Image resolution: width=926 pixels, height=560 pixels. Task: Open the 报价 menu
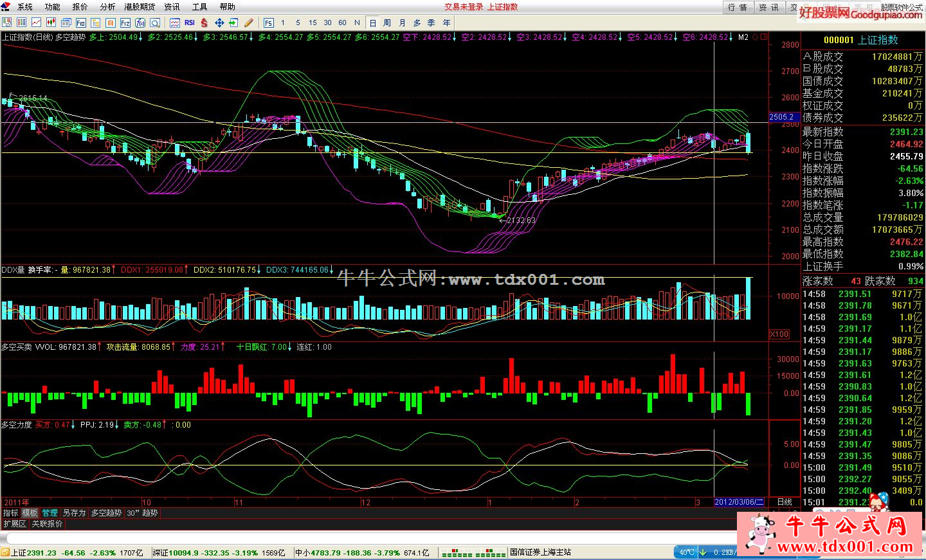80,6
